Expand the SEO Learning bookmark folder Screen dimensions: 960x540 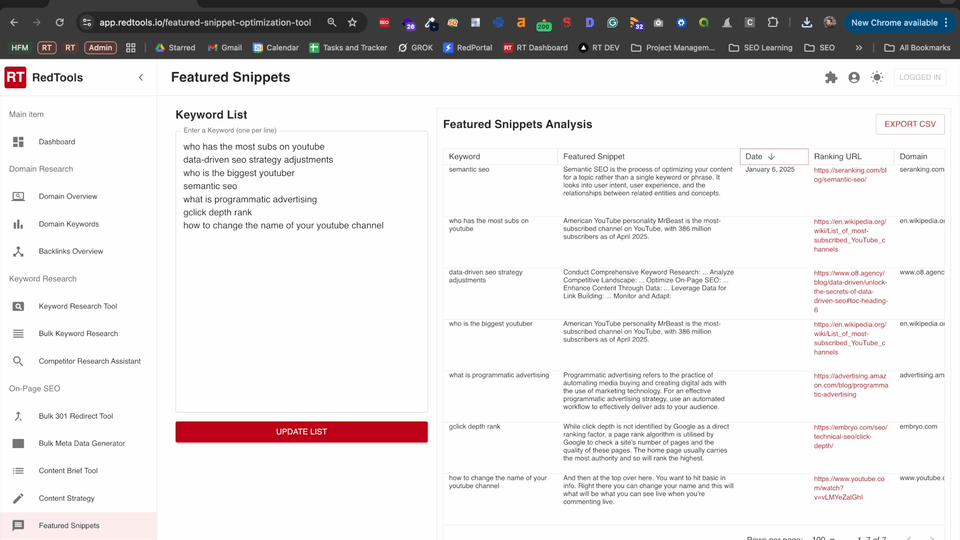tap(760, 48)
